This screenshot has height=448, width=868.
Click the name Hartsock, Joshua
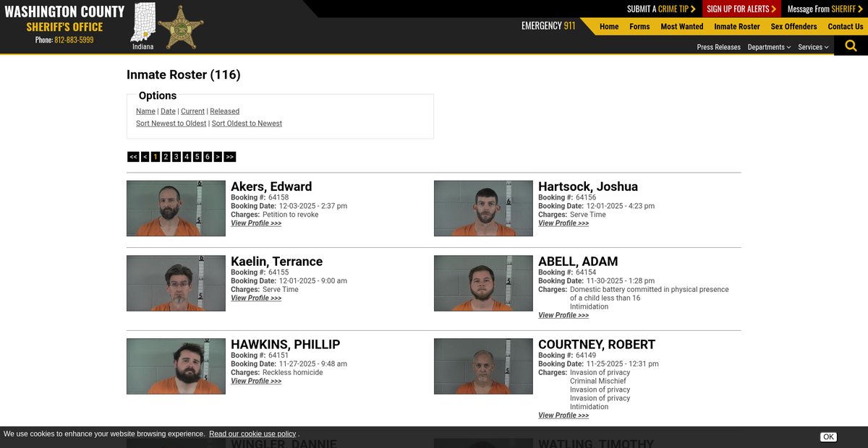point(588,186)
